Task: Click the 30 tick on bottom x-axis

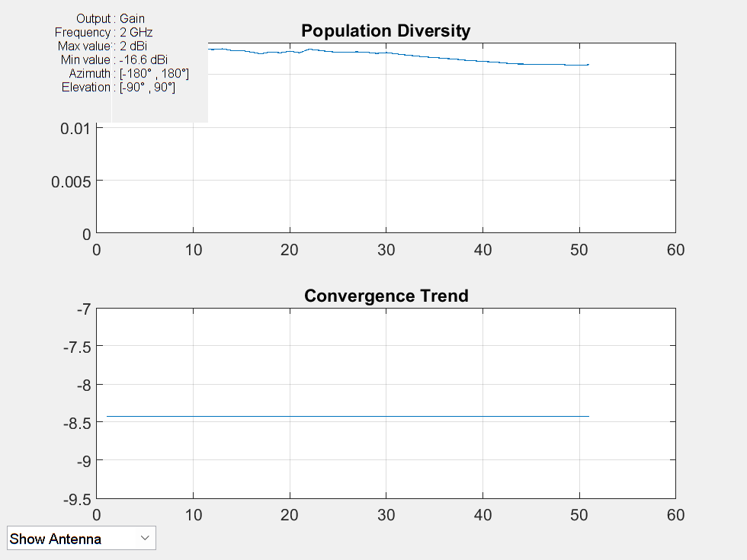Action: pyautogui.click(x=386, y=514)
